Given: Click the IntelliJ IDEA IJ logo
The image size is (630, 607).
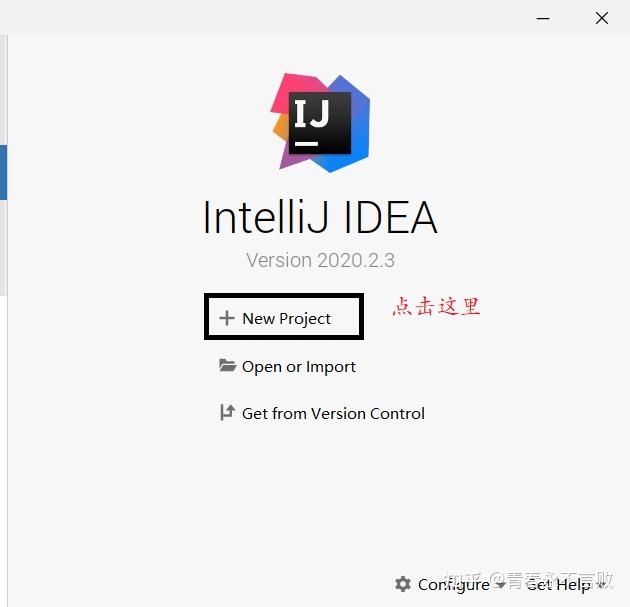Looking at the screenshot, I should [320, 123].
